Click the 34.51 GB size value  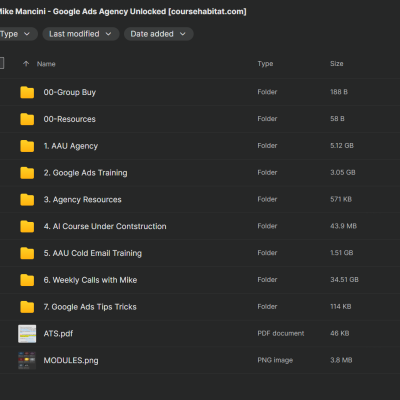click(x=344, y=280)
